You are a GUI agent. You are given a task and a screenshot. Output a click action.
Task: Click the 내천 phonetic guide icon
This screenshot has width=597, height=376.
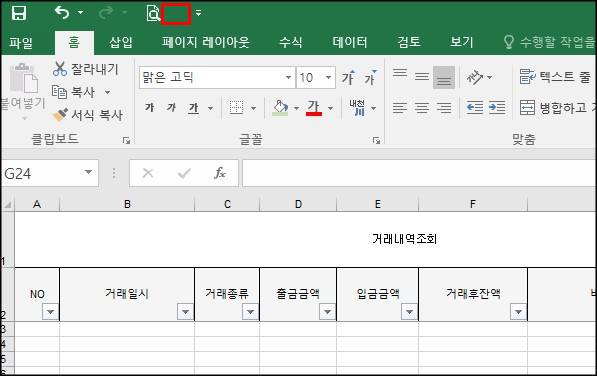click(x=357, y=108)
